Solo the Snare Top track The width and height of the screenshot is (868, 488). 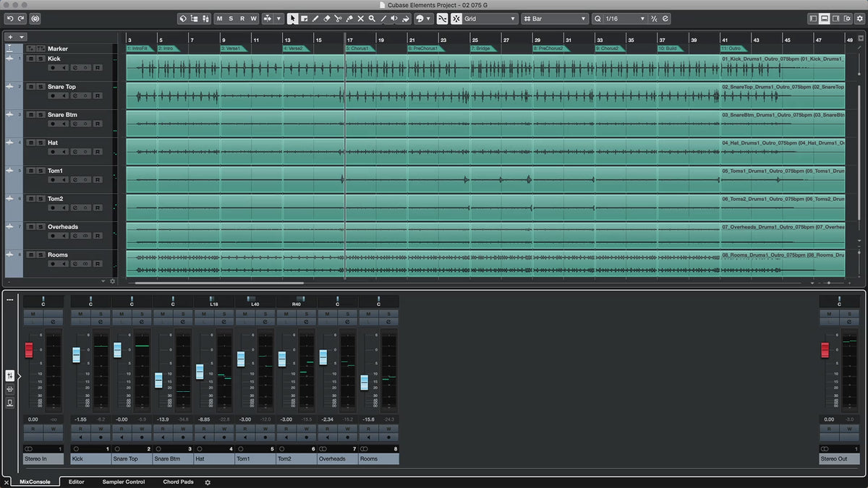tap(39, 87)
